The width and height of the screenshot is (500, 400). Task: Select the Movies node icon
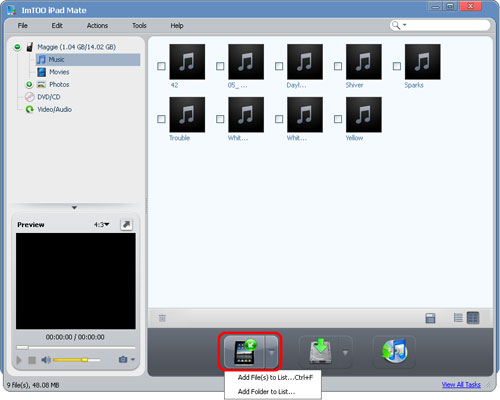pos(41,72)
